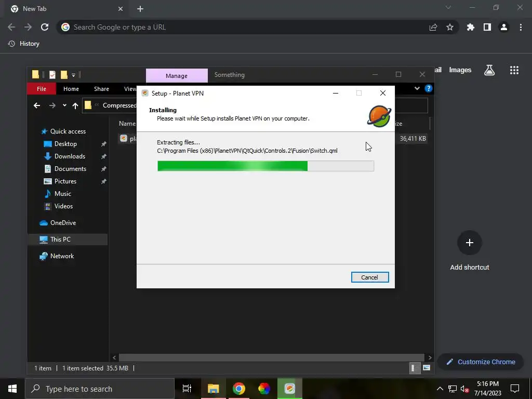Viewport: 532px width, 399px height.
Task: Open Home ribbon tab in Explorer
Action: [x=71, y=88]
